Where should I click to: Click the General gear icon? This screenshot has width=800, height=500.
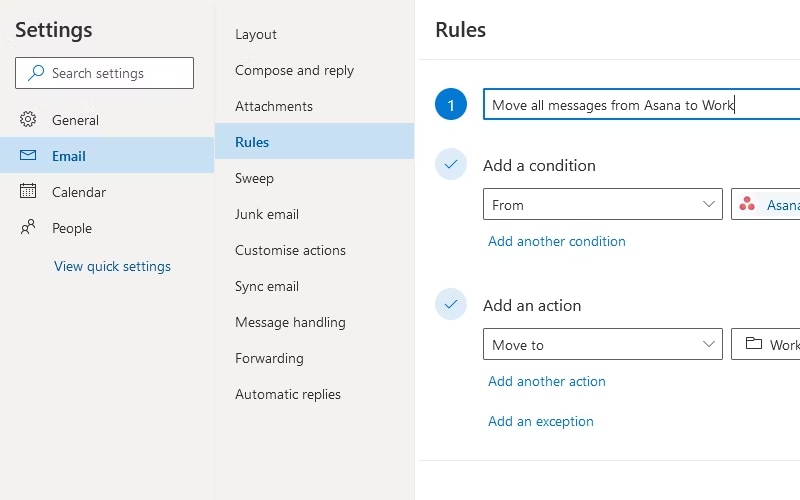(x=28, y=120)
